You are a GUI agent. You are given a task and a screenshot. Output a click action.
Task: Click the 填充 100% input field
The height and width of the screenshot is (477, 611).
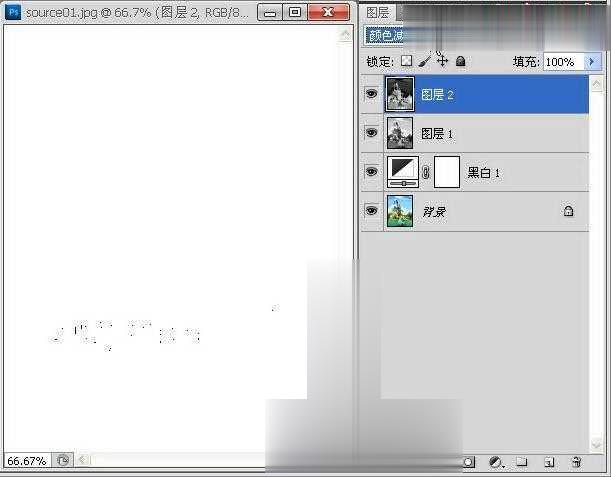[x=564, y=62]
